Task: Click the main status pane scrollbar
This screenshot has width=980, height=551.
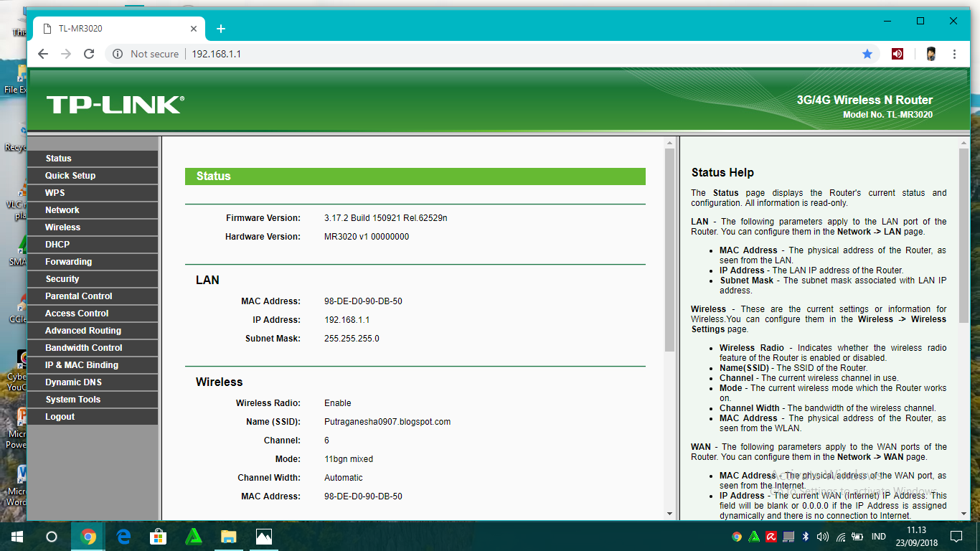Action: click(669, 250)
